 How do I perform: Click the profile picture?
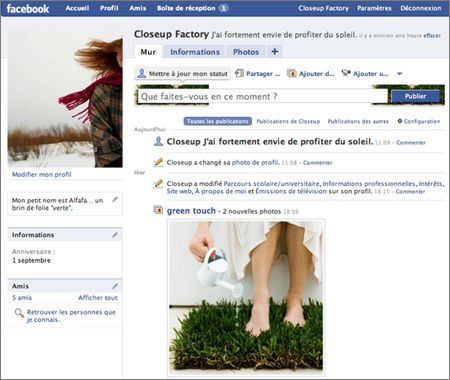65,98
